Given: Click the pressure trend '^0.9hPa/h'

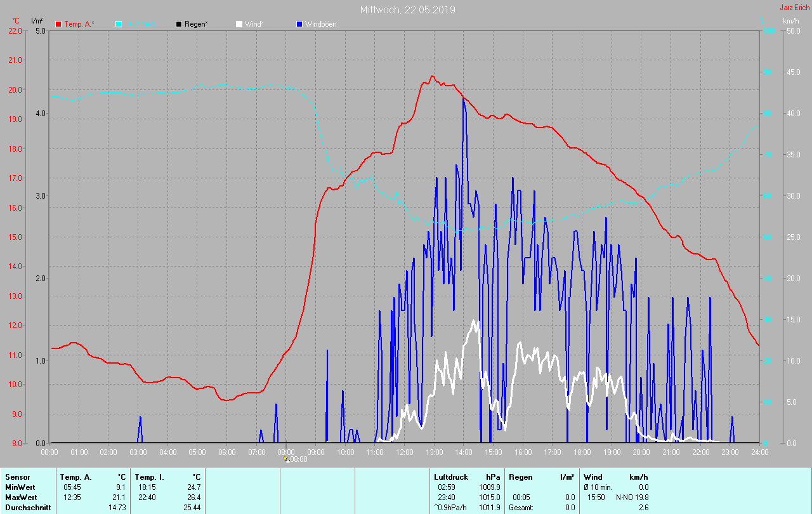Looking at the screenshot, I should [451, 508].
